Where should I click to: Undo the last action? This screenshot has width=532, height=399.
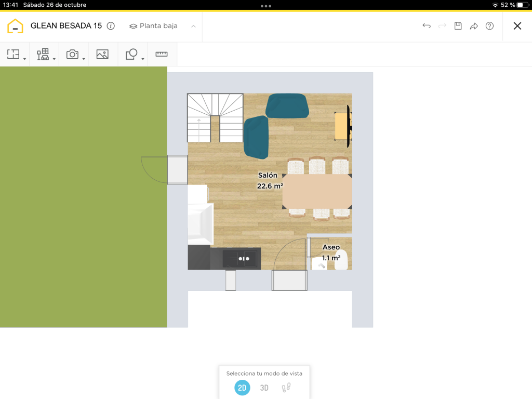pos(427,26)
